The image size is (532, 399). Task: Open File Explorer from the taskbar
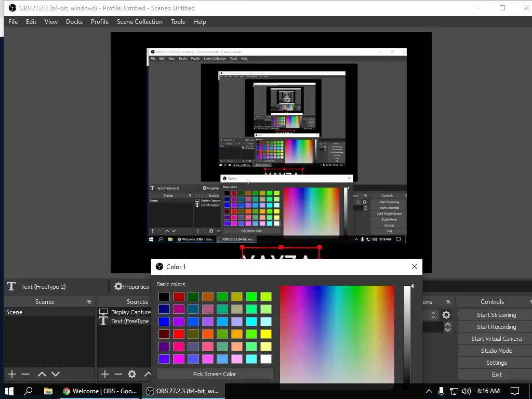pos(48,391)
